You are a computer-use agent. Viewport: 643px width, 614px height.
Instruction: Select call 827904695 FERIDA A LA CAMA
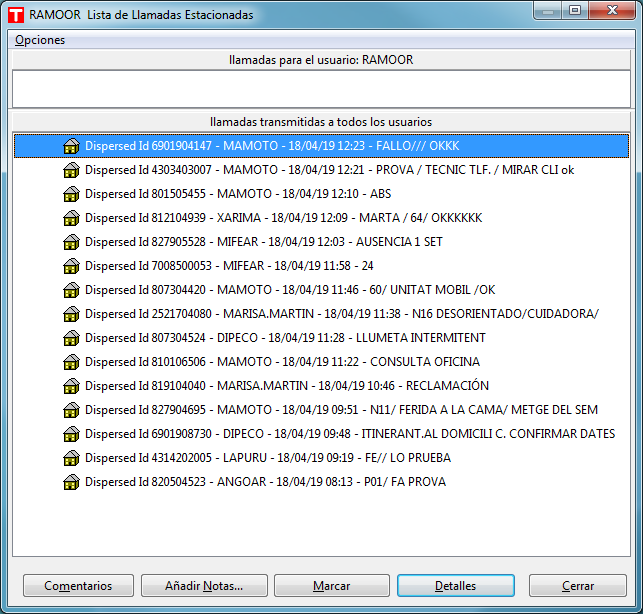pyautogui.click(x=341, y=410)
